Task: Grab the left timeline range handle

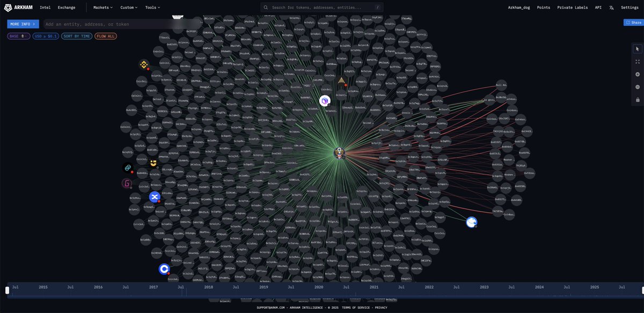Action: pyautogui.click(x=8, y=290)
